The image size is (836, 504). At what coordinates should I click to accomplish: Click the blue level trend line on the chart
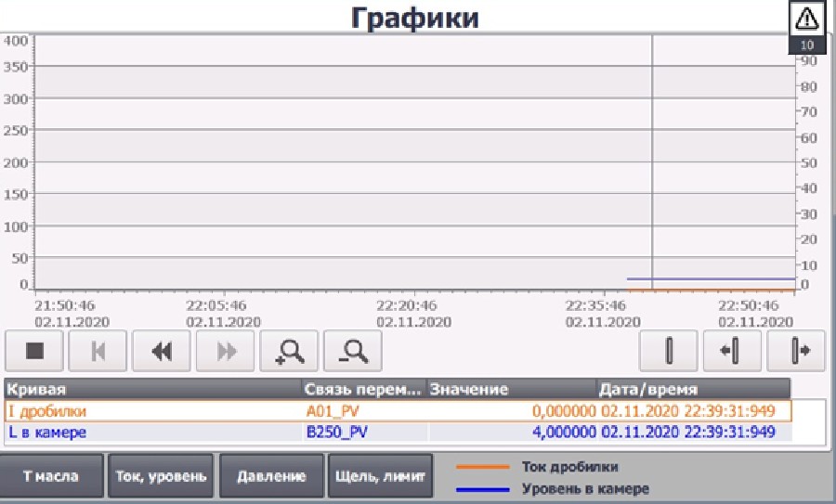[711, 278]
